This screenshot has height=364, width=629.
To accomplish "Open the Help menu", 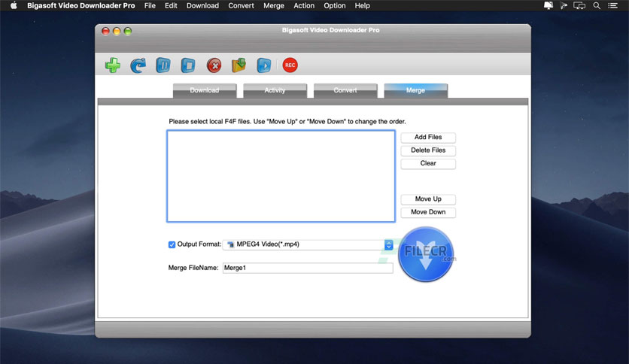I will pyautogui.click(x=362, y=5).
